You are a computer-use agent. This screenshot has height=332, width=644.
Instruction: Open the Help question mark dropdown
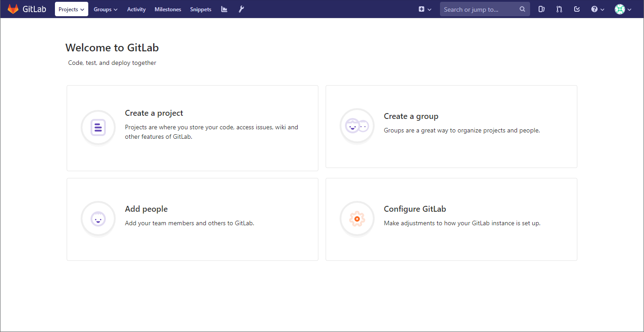click(x=598, y=9)
